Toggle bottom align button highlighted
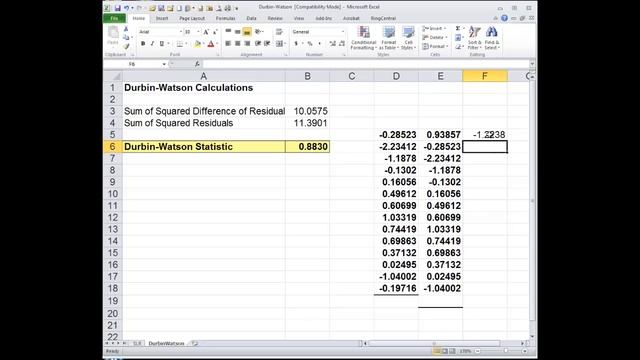This screenshot has width=640, height=360. 247,31
